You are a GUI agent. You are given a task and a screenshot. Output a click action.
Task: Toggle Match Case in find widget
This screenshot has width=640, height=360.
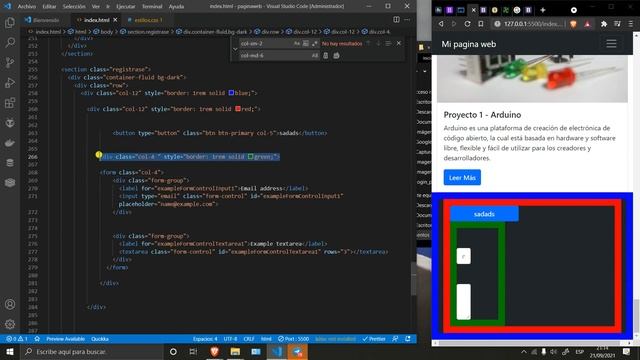(x=297, y=43)
